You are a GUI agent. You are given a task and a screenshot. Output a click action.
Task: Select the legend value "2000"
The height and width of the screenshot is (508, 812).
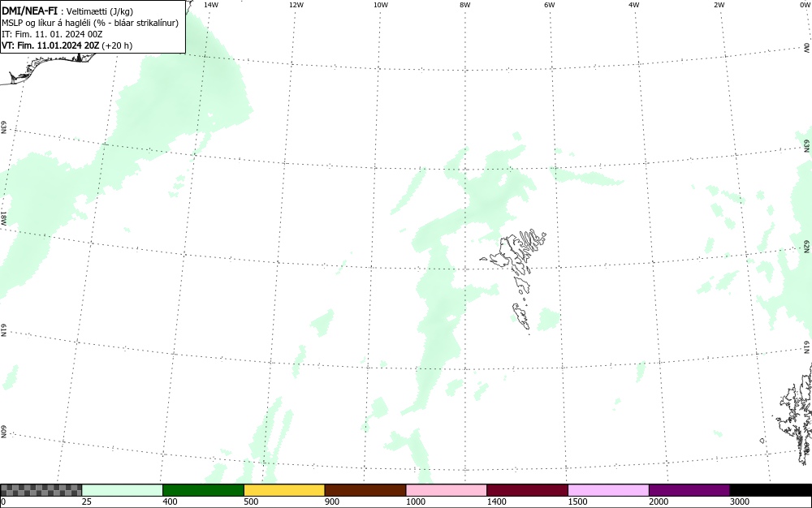(659, 502)
